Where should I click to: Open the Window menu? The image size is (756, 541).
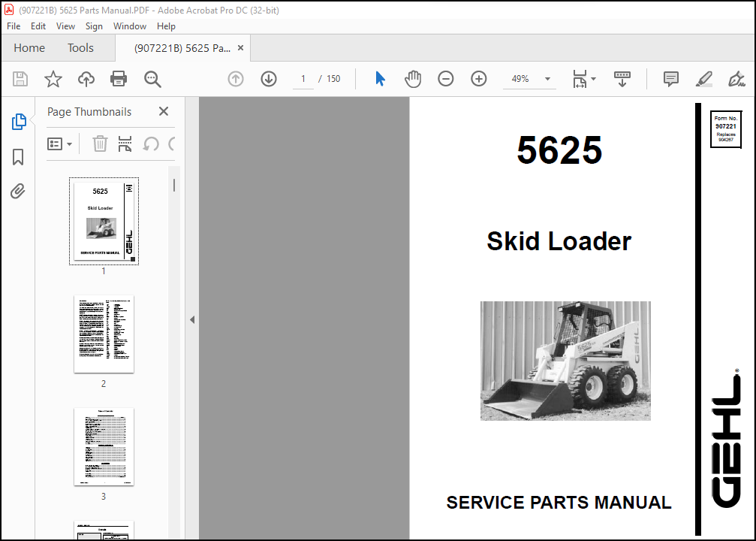click(130, 26)
